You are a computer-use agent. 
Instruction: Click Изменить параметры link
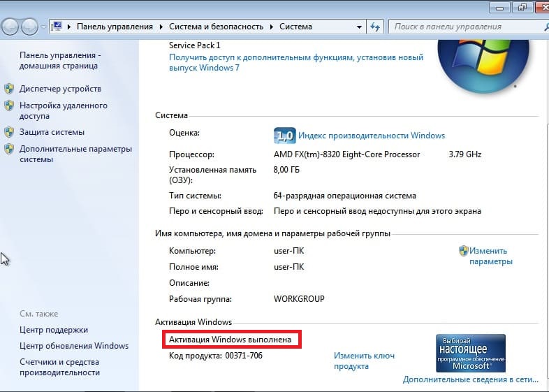[x=491, y=256]
